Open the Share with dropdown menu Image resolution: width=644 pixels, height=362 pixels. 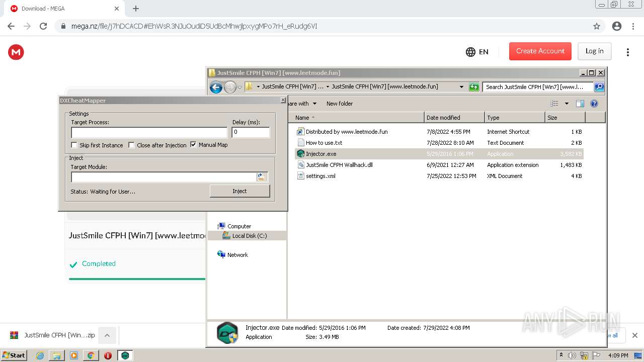[x=302, y=104]
